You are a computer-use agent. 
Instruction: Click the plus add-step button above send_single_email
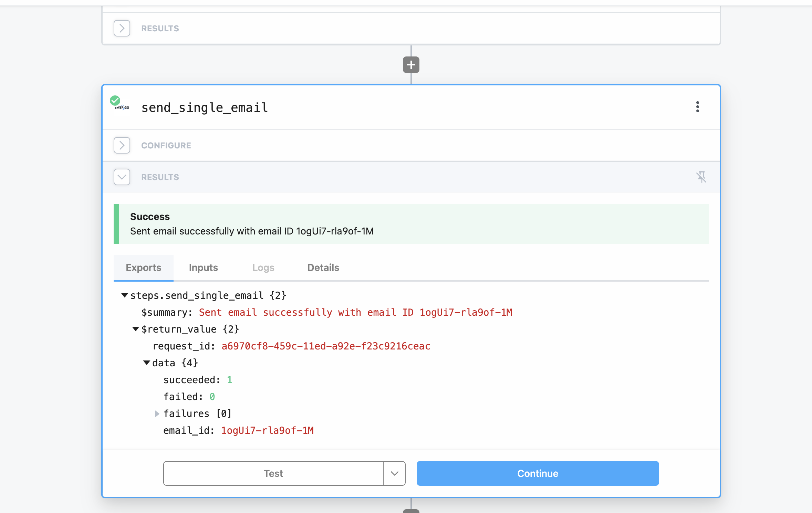[x=411, y=65]
